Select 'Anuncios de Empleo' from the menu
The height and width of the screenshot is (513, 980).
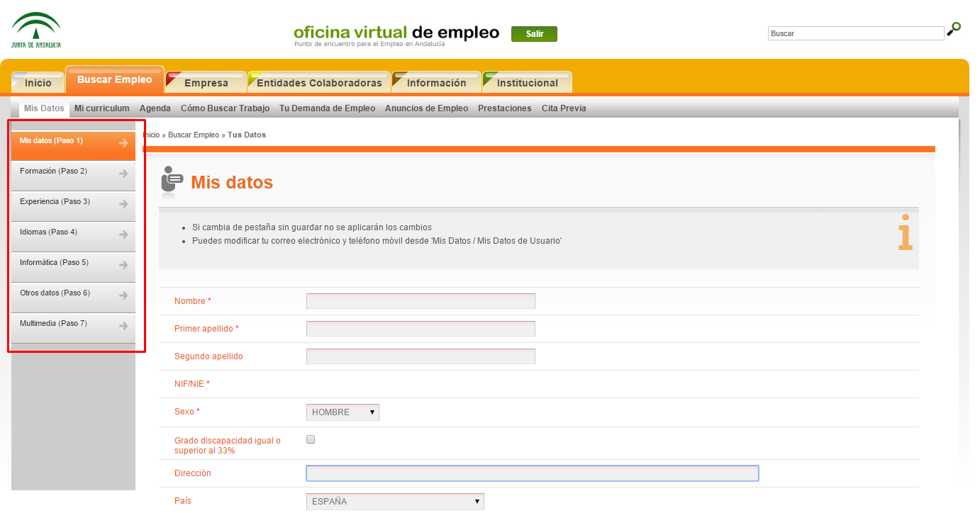(x=426, y=108)
